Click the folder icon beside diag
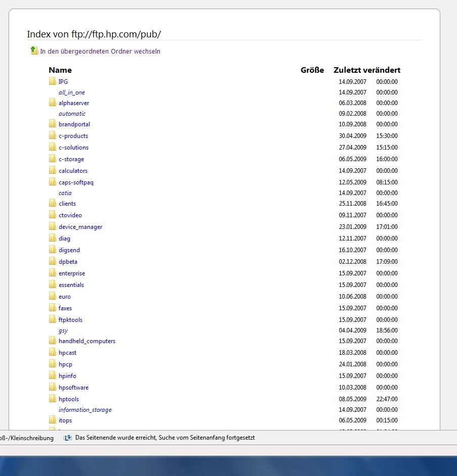Viewport: 457px width, 476px height. click(53, 237)
